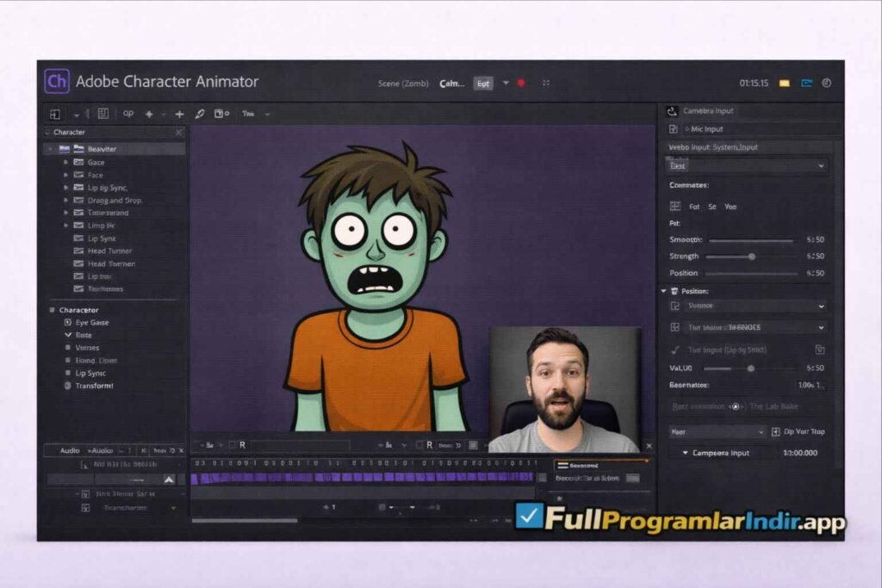Select the Selection tool in the toolbar
Screen dimensions: 882x588
coord(54,113)
